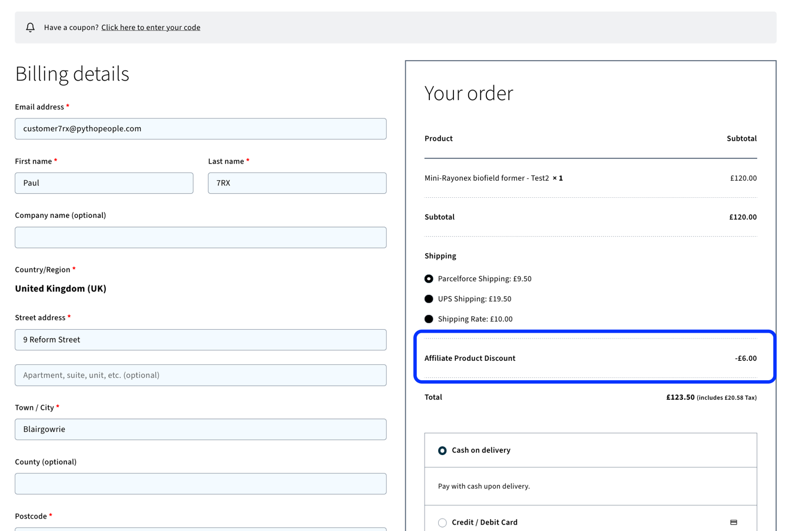Focus the County optional field
Viewport: 812px width, 531px height.
point(201,484)
